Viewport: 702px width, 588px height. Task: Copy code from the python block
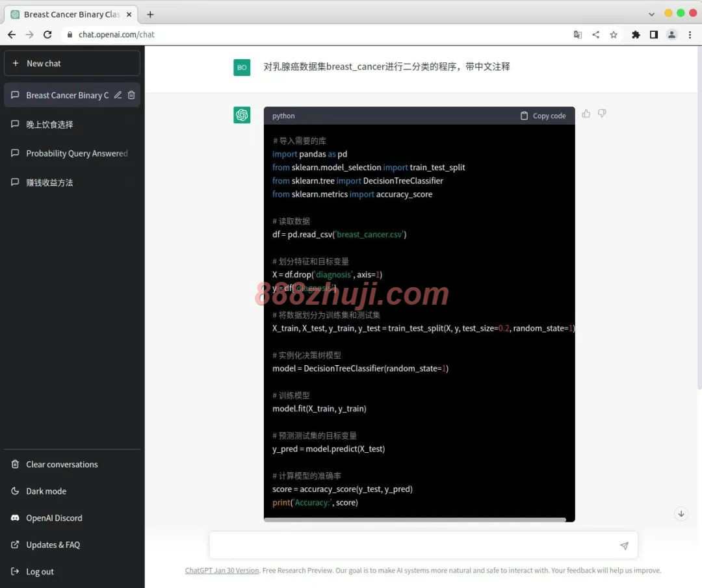543,116
